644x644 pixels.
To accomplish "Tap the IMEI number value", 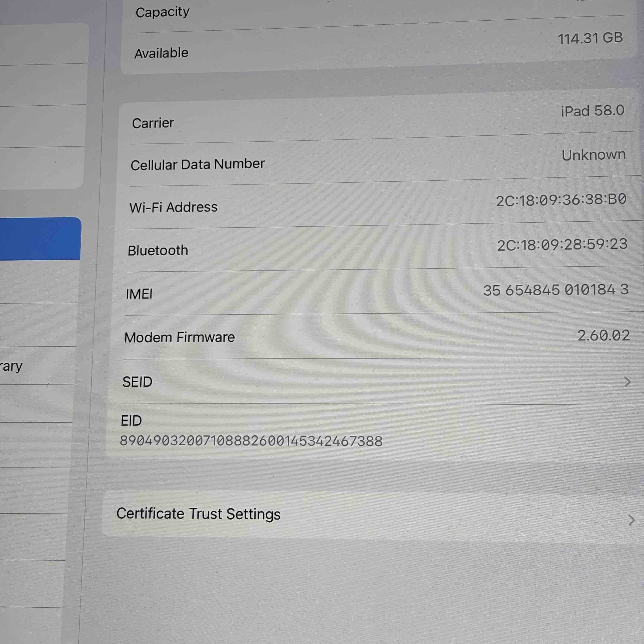I will point(556,290).
